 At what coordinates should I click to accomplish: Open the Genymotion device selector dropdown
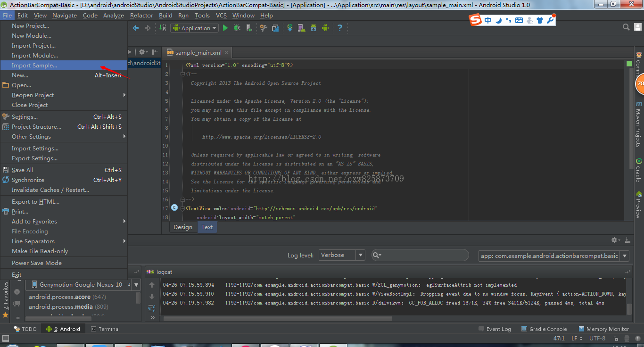coord(83,285)
